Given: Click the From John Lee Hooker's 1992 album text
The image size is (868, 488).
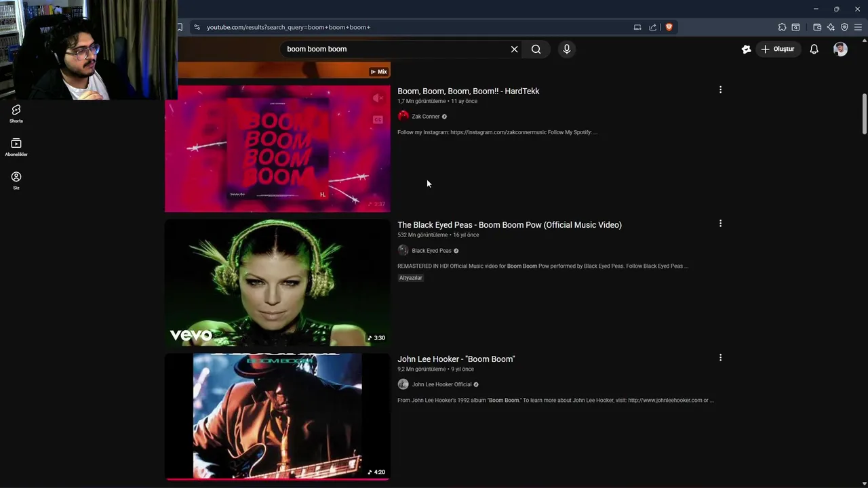Looking at the screenshot, I should tap(555, 401).
